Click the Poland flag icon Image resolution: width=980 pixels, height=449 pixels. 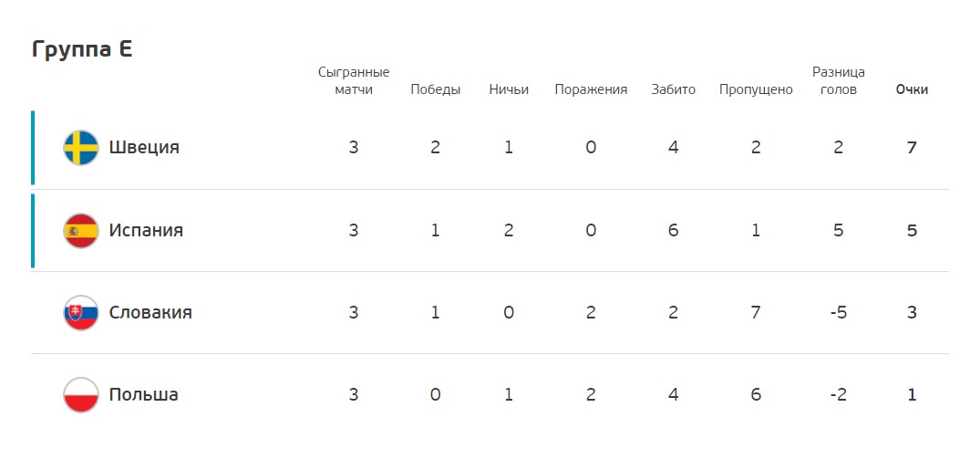tap(81, 395)
